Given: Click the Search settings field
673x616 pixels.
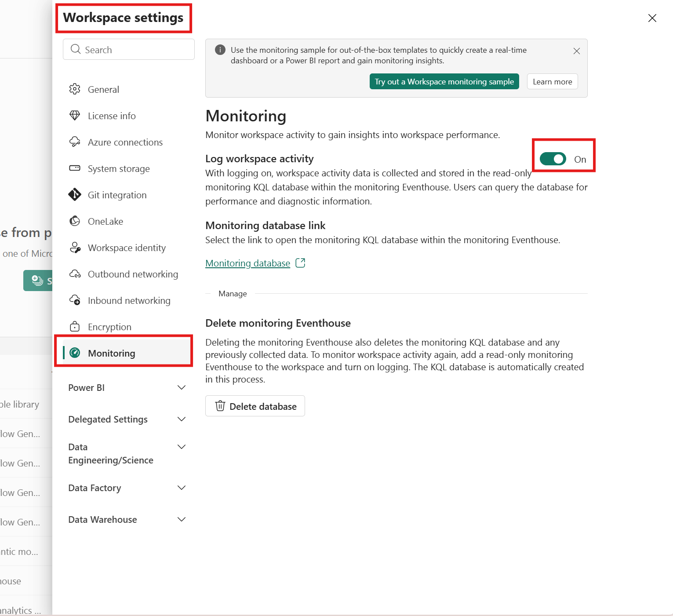Looking at the screenshot, I should tap(128, 49).
